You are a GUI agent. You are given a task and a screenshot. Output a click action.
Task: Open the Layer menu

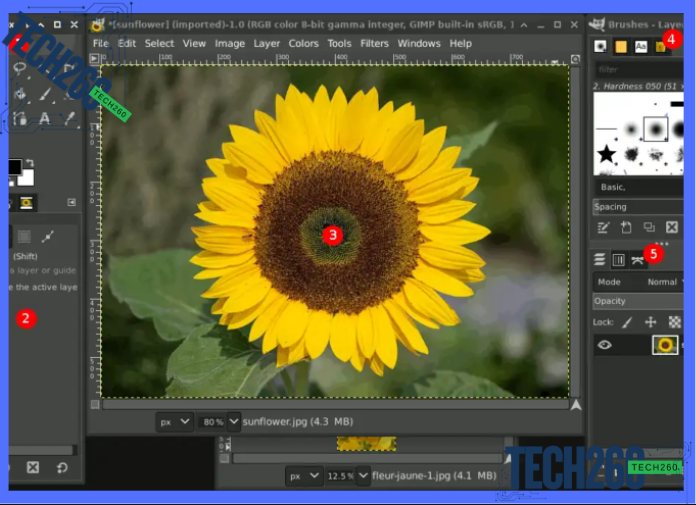click(x=266, y=43)
